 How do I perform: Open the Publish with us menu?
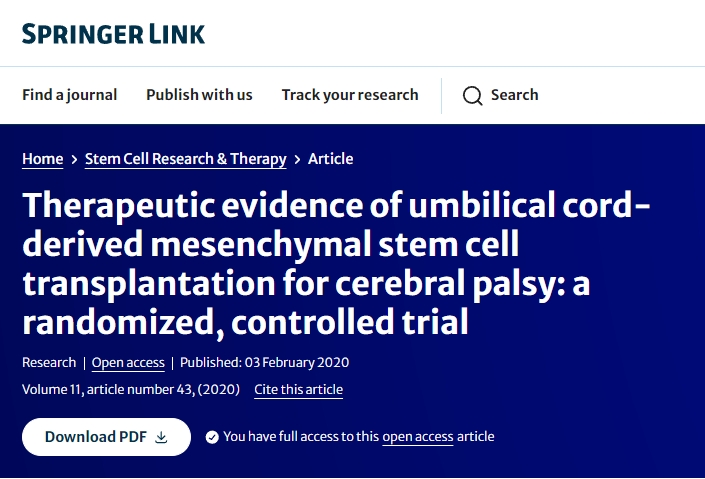199,95
